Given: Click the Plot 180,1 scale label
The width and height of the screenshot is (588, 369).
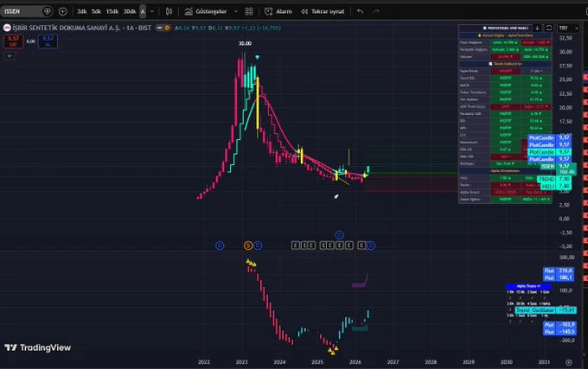Looking at the screenshot, I should [x=559, y=277].
